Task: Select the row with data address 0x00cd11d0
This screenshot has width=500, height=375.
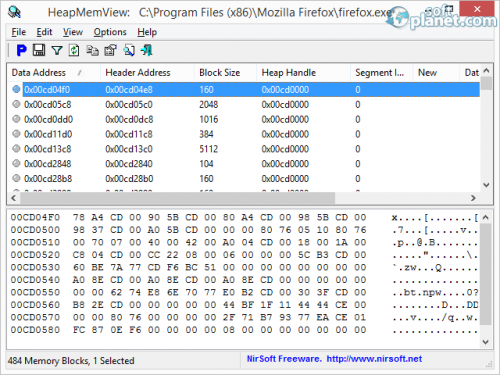Action: point(243,134)
